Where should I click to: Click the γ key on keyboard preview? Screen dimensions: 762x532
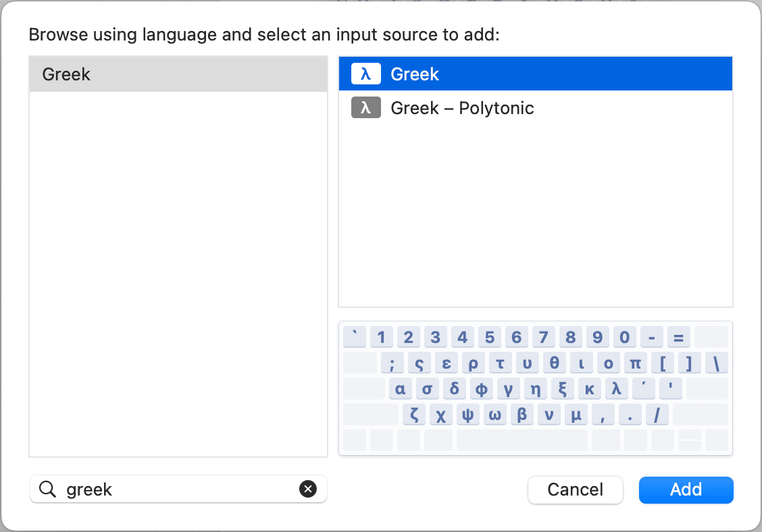pyautogui.click(x=508, y=389)
